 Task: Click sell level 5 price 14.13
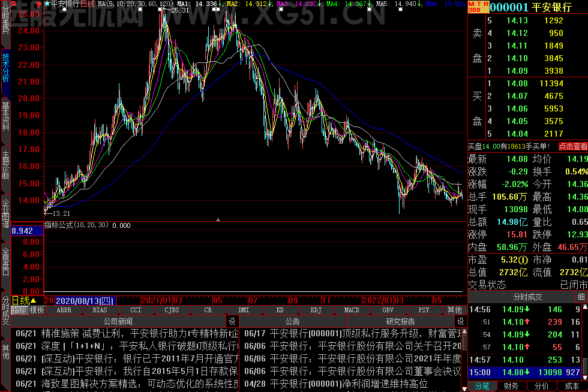pyautogui.click(x=517, y=20)
